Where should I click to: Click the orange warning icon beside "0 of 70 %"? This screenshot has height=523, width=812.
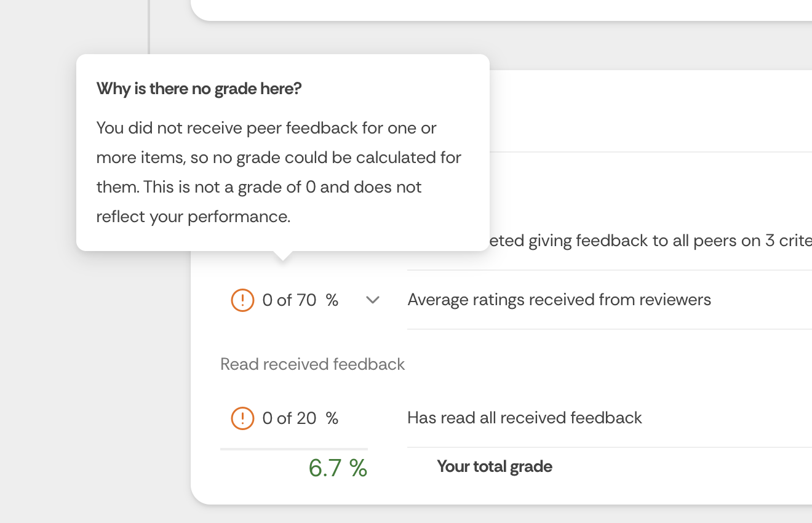242,300
